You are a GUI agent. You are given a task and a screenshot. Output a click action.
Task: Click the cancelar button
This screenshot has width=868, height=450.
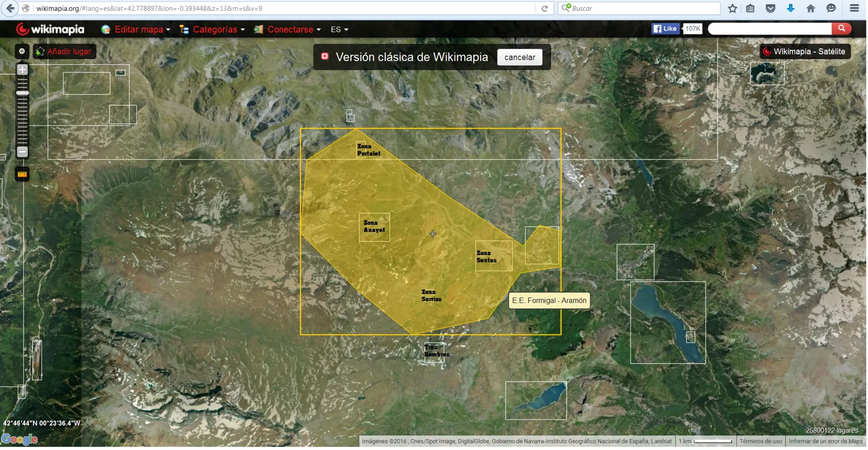(520, 57)
